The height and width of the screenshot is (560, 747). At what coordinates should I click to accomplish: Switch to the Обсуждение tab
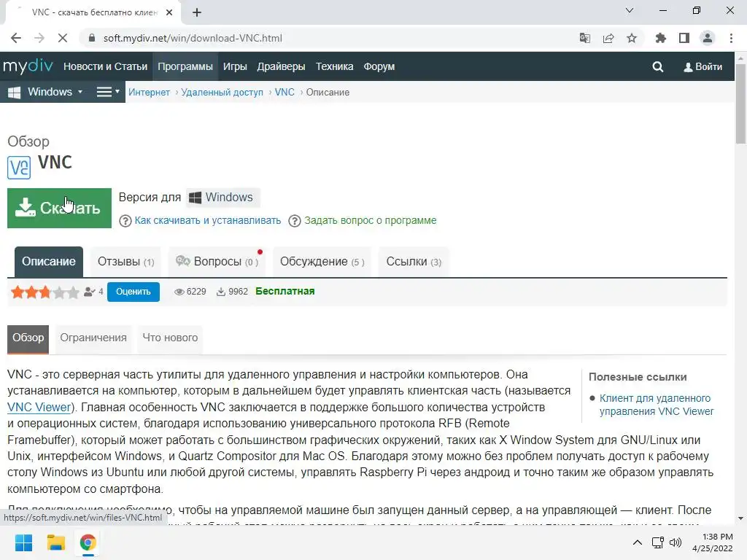click(x=322, y=262)
